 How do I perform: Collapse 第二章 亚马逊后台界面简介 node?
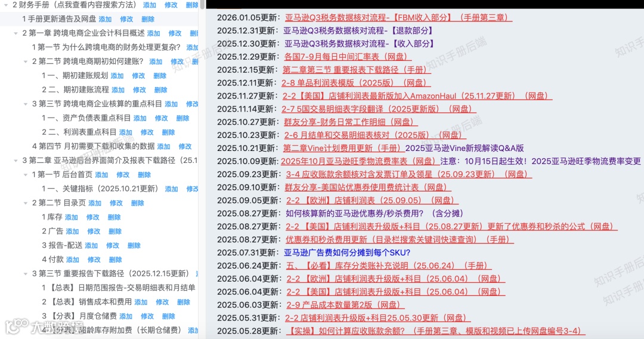(x=16, y=161)
